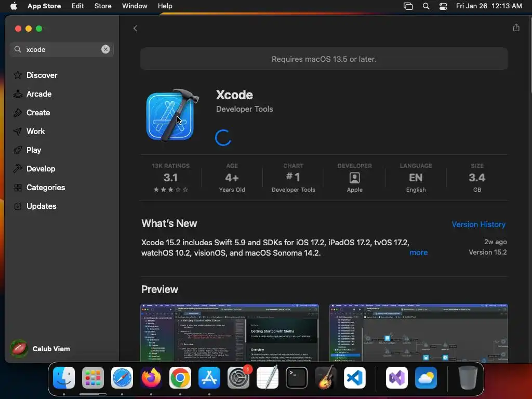Open Finder from the Dock
Image resolution: width=532 pixels, height=399 pixels.
pyautogui.click(x=64, y=378)
